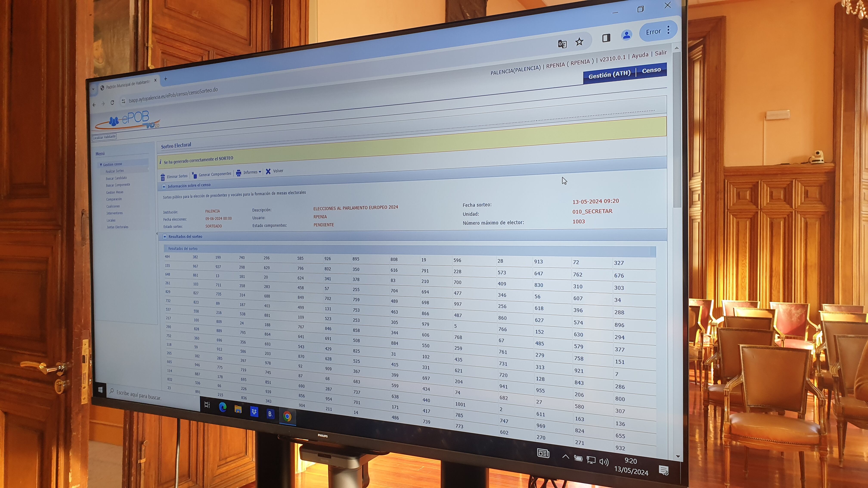Click the ePOB logo
The image size is (868, 488).
coord(128,120)
